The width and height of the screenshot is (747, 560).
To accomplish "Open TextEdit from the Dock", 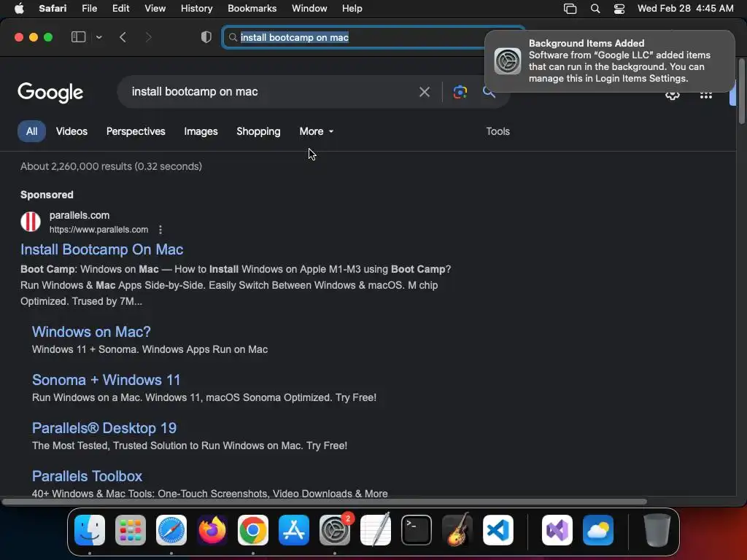I will pyautogui.click(x=376, y=530).
